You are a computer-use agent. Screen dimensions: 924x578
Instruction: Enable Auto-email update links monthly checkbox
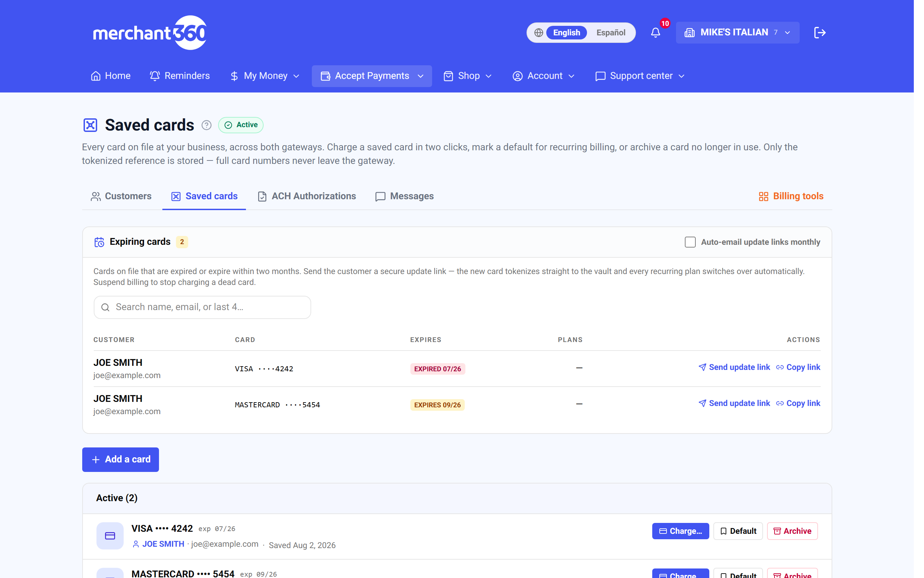[690, 242]
